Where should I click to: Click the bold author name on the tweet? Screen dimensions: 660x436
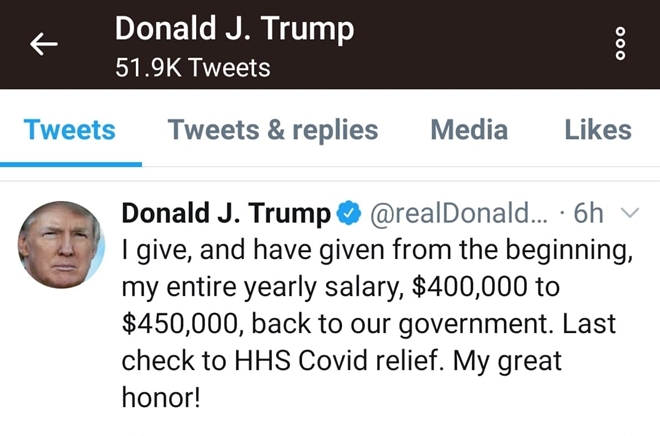click(225, 213)
